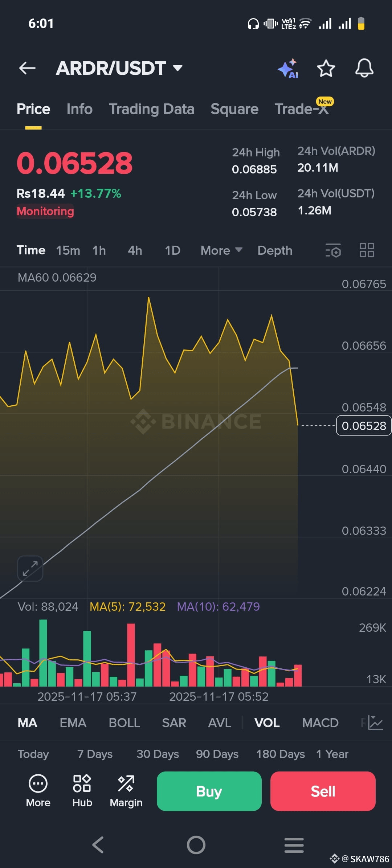Viewport: 392px width, 868px height.
Task: Tap the MA(10): 62,479 label
Action: tap(218, 606)
